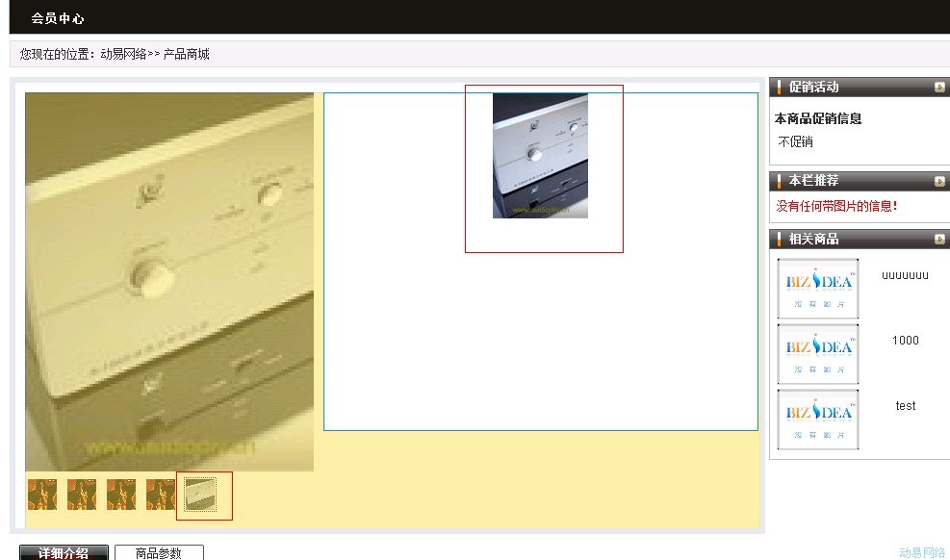Switch to the 详细介绍 tab
950x560 pixels.
(x=64, y=552)
